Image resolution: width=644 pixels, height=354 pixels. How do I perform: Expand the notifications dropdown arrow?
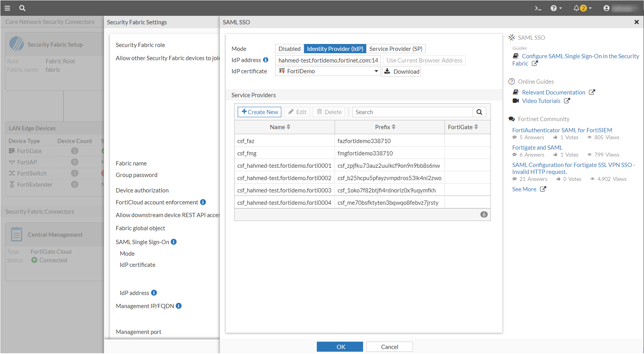click(590, 8)
